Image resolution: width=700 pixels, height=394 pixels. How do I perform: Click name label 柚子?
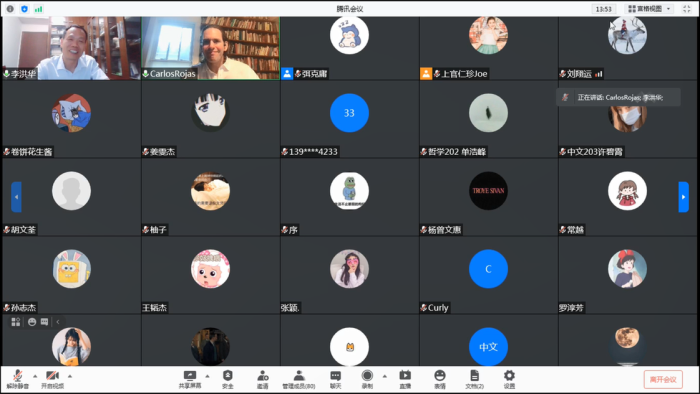(158, 230)
